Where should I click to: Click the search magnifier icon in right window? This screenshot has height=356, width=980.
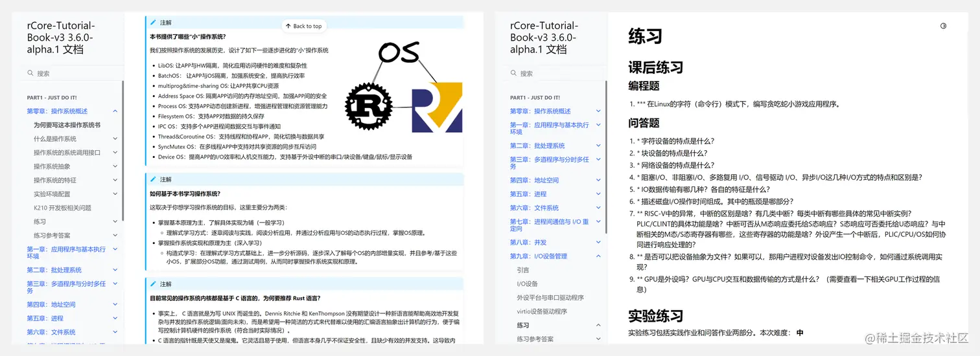513,74
